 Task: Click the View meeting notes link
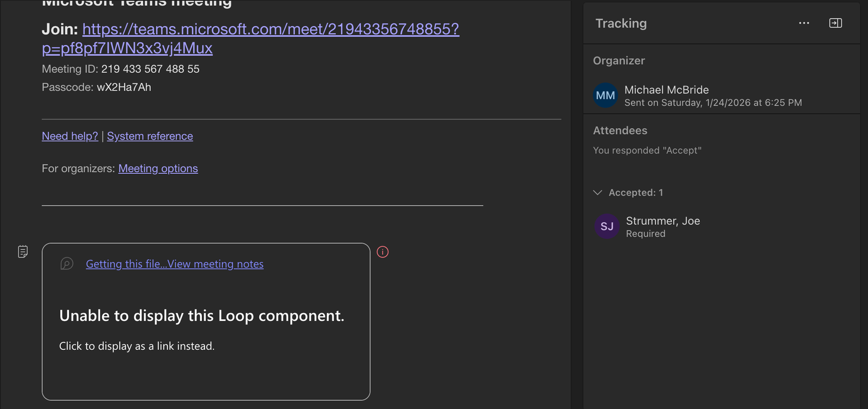click(174, 264)
